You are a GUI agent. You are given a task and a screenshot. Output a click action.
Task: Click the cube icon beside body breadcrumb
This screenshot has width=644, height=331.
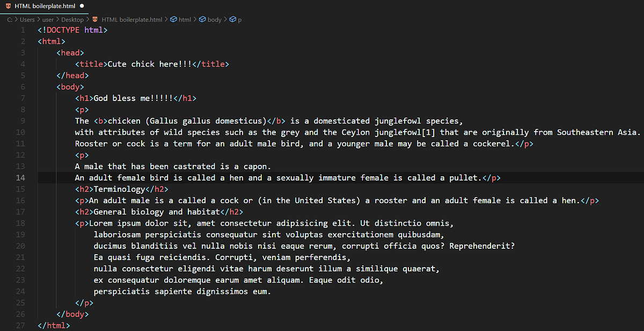(202, 19)
